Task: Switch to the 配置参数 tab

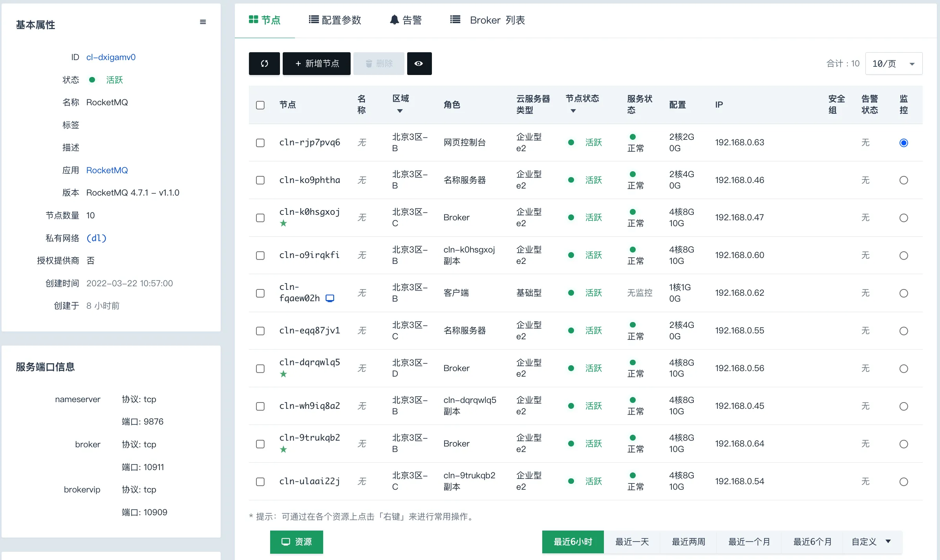Action: tap(335, 20)
